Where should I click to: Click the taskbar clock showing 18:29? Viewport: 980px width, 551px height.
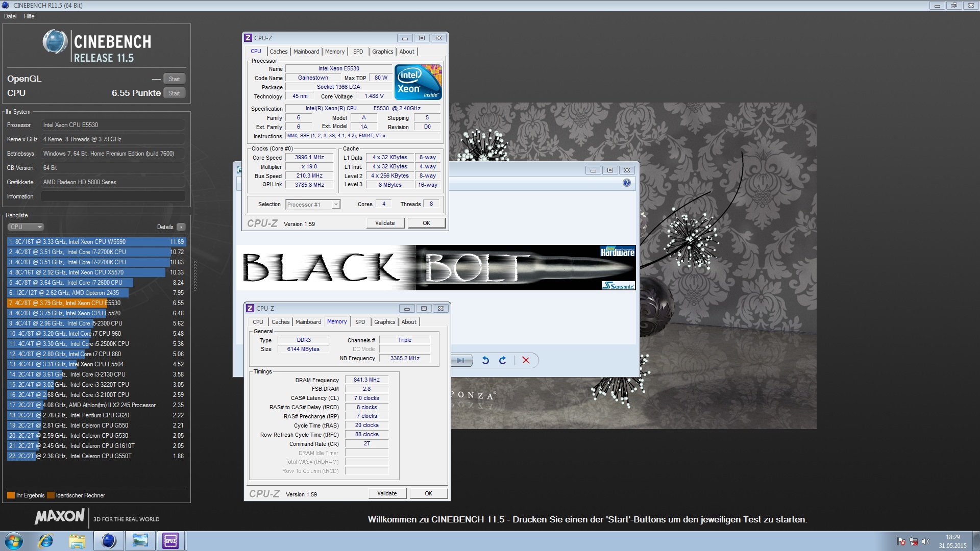tap(952, 541)
